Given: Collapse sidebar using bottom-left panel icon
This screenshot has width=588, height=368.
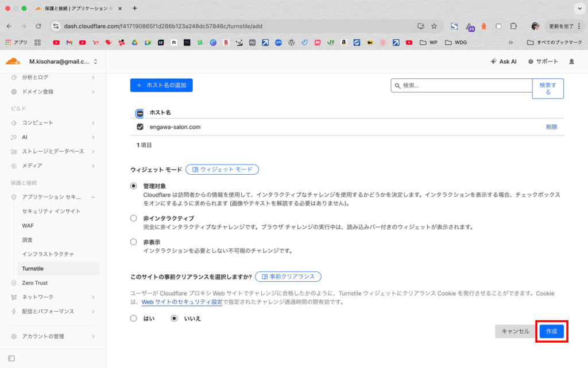Looking at the screenshot, I should [x=11, y=358].
